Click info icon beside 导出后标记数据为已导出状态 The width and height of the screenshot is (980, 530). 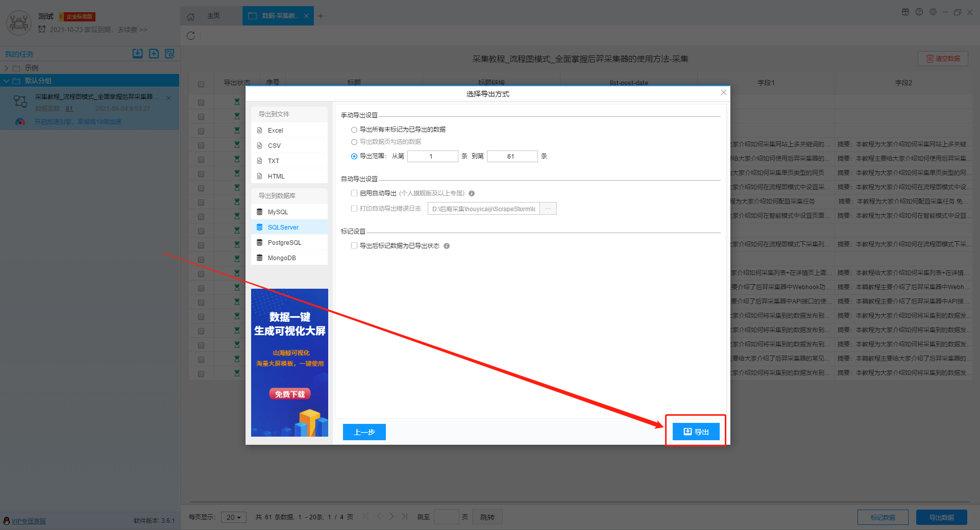(x=447, y=246)
